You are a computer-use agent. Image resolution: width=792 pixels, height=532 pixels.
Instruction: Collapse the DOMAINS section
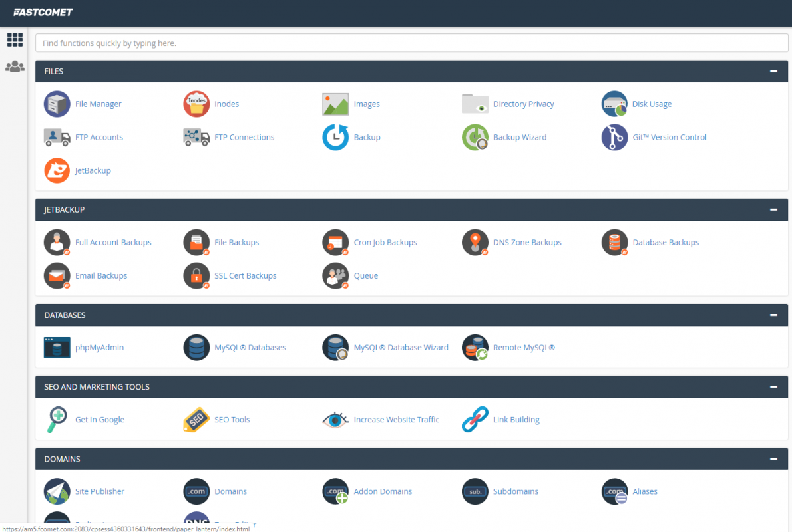pyautogui.click(x=773, y=459)
